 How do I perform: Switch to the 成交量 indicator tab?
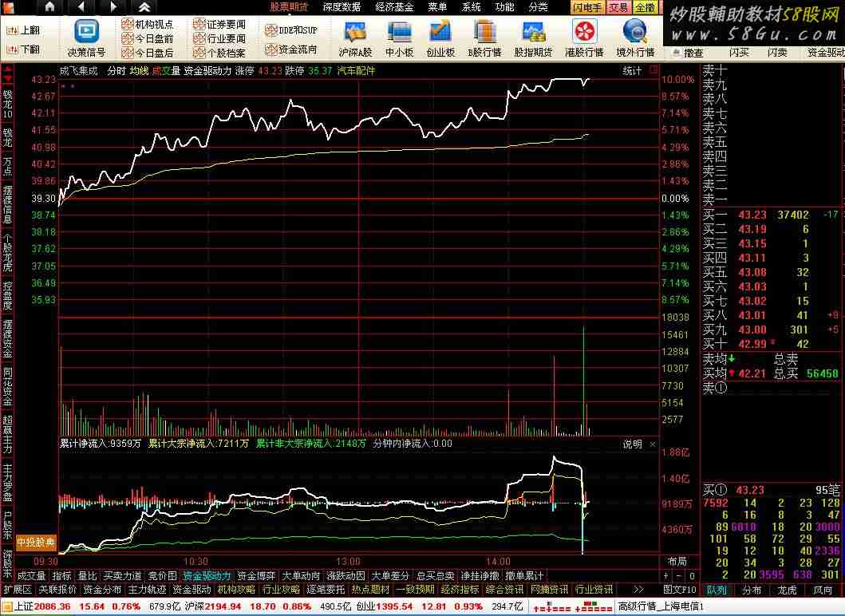click(31, 576)
